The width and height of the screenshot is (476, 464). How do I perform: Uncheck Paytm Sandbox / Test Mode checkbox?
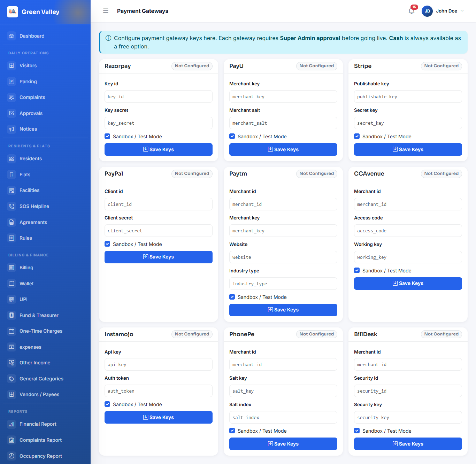click(232, 297)
